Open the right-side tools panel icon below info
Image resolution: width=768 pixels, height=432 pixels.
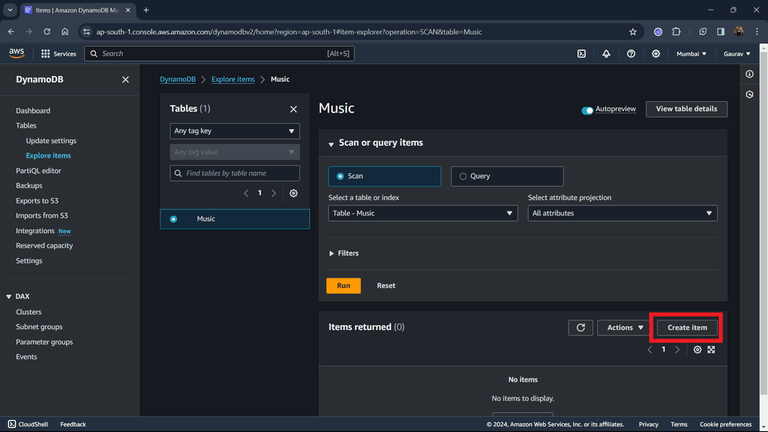749,95
